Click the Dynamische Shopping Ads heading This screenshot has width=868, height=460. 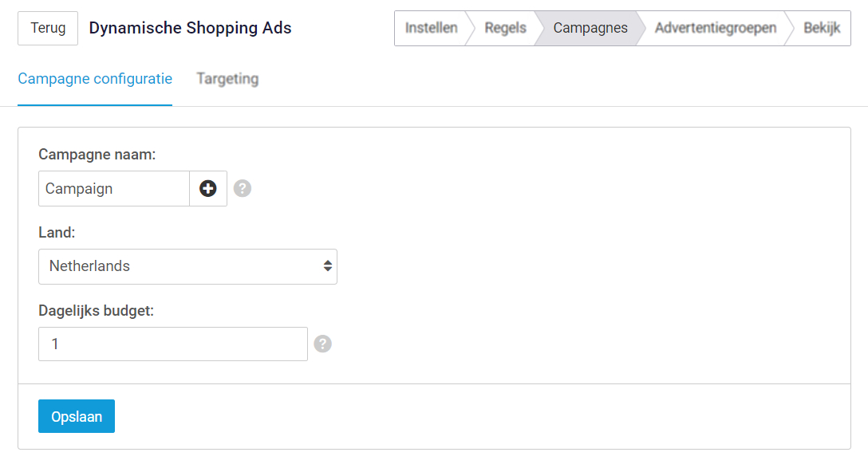tap(190, 28)
